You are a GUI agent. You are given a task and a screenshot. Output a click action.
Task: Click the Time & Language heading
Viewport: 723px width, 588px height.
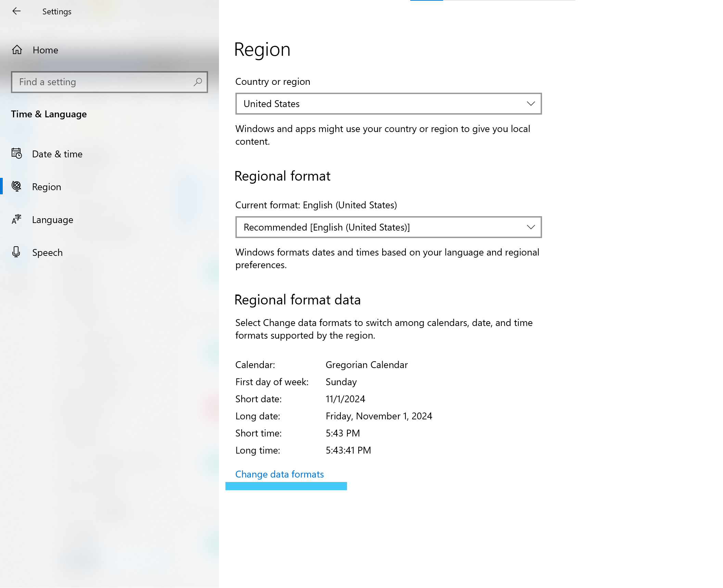click(49, 114)
